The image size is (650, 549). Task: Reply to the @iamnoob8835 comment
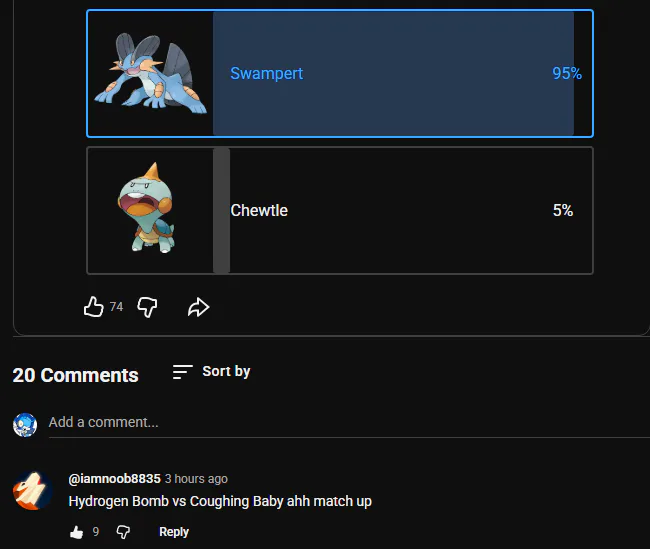pos(174,532)
